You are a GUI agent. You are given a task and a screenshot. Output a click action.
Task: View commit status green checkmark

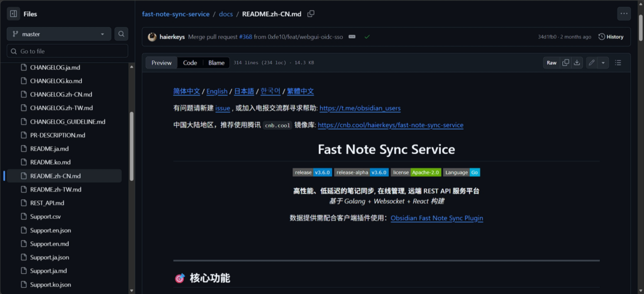[367, 37]
